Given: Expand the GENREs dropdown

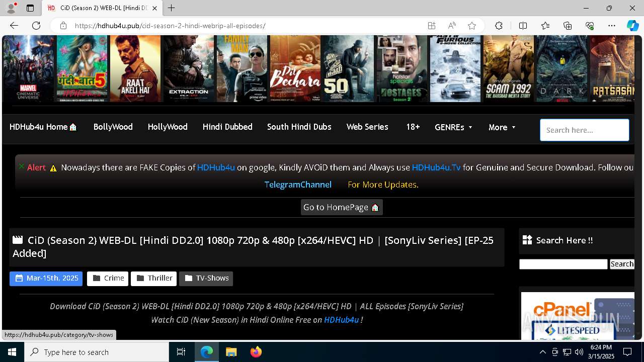Looking at the screenshot, I should pyautogui.click(x=454, y=128).
